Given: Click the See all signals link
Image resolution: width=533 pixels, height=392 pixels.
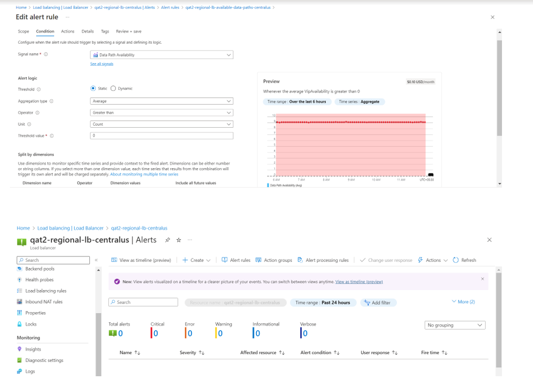Looking at the screenshot, I should click(101, 64).
